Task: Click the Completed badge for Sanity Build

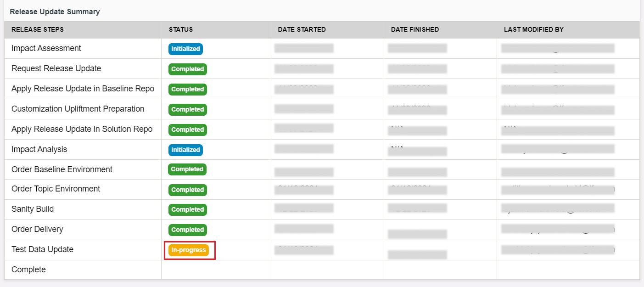Action: 187,209
